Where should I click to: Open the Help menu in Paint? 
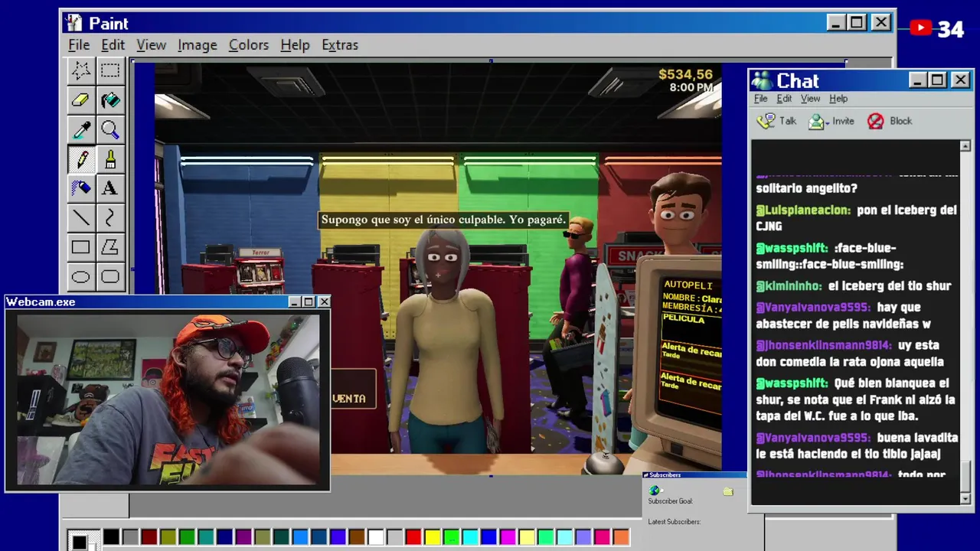point(295,45)
